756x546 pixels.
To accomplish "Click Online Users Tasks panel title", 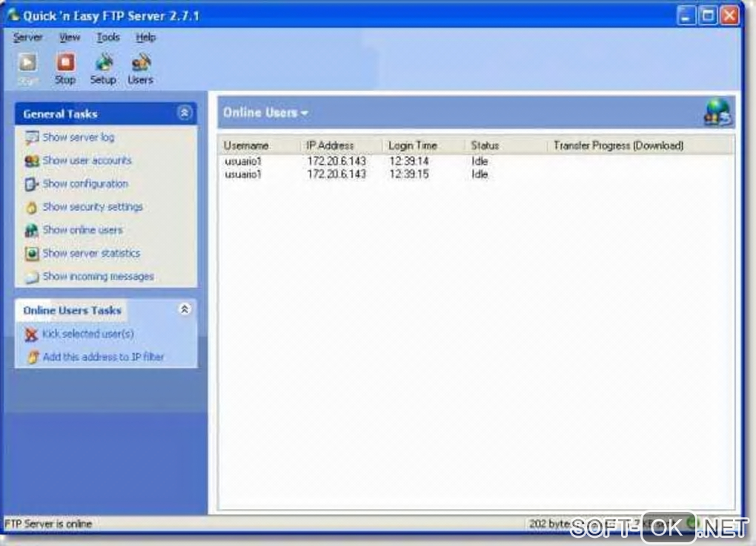I will pyautogui.click(x=73, y=310).
